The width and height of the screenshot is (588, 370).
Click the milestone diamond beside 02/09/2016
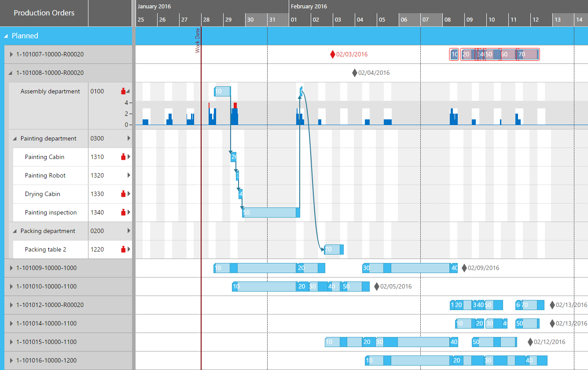click(464, 267)
